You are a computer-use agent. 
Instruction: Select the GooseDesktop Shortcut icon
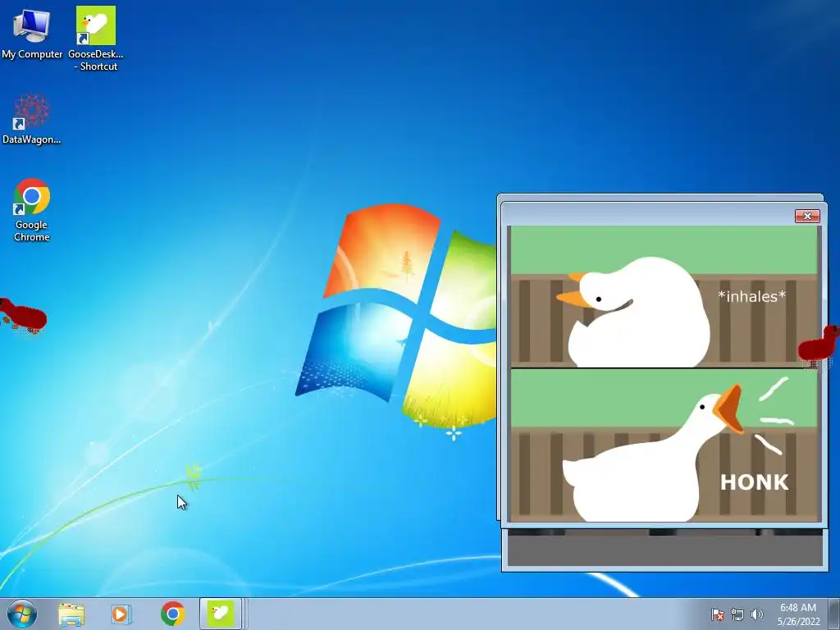point(96,39)
